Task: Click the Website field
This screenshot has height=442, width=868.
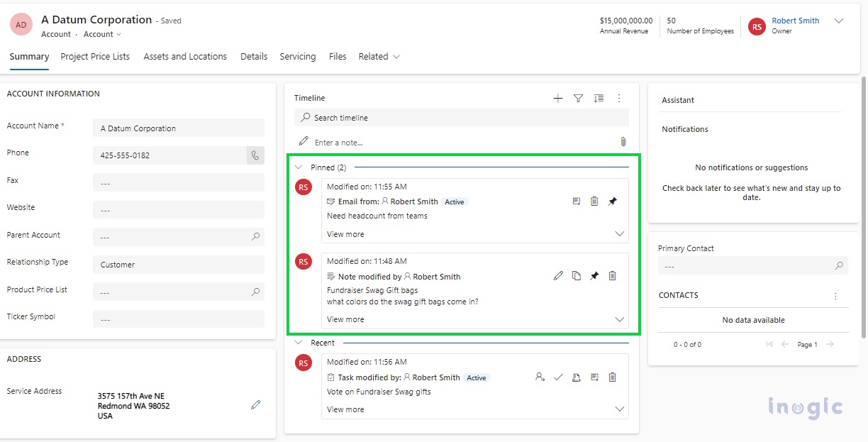Action: [x=179, y=210]
